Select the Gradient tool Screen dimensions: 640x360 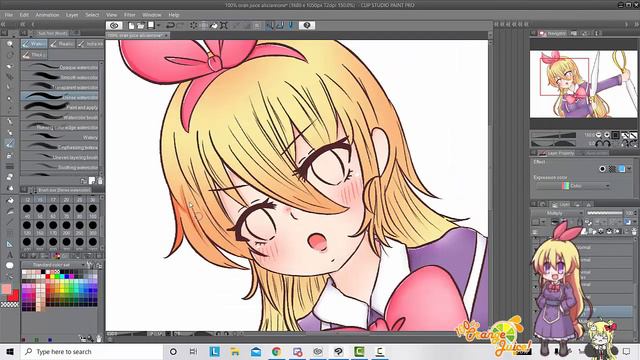(10, 211)
